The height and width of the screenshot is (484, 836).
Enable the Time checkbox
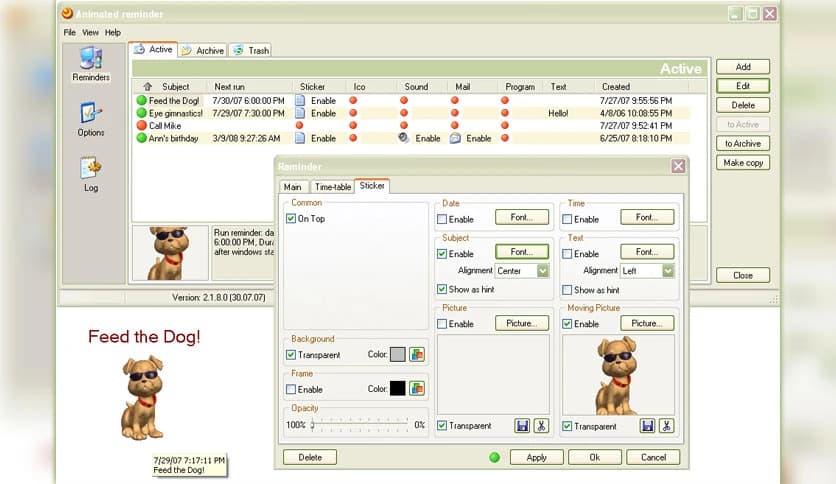(x=567, y=219)
